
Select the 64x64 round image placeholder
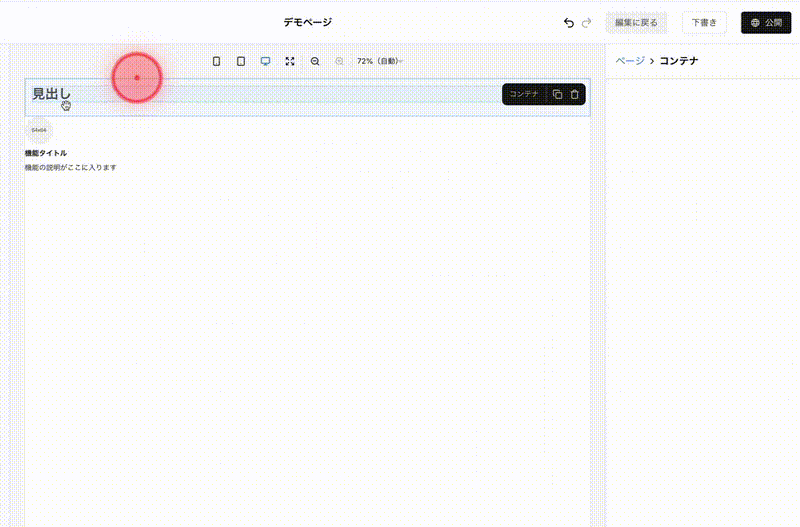(x=39, y=130)
